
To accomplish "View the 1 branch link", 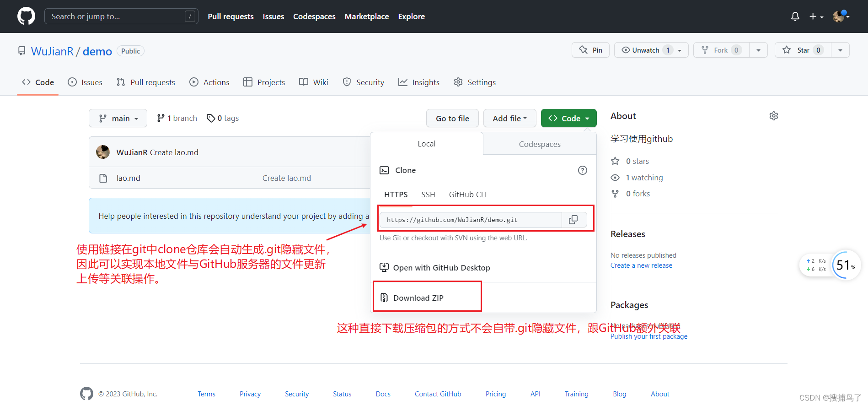I will (x=177, y=118).
